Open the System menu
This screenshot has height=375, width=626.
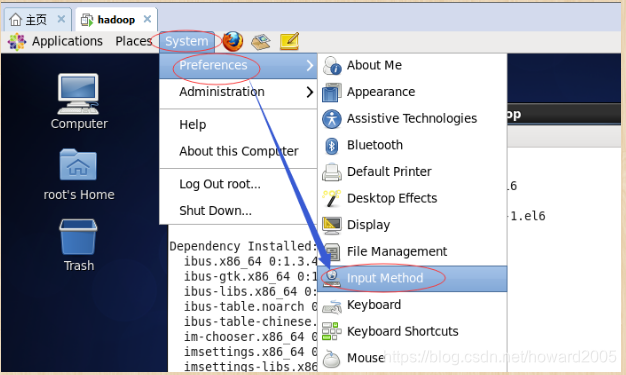click(x=186, y=41)
